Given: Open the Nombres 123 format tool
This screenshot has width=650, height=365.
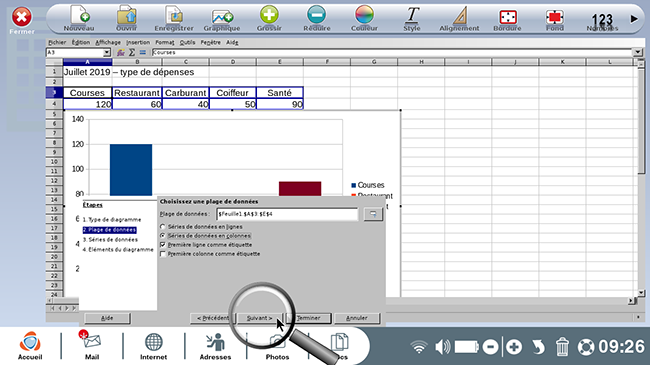Looking at the screenshot, I should pos(602,21).
